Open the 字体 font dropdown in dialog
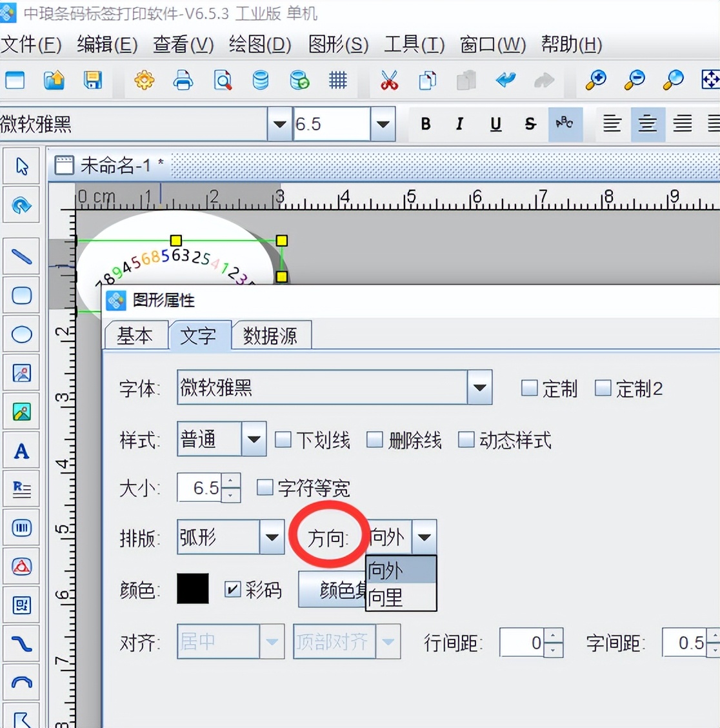Screen dimensions: 720x728 click(x=479, y=388)
